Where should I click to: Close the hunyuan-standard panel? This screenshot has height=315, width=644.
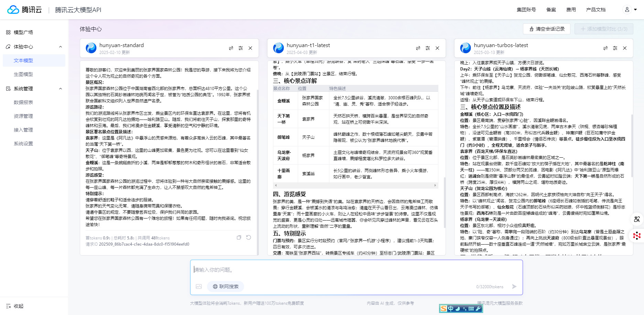point(250,48)
